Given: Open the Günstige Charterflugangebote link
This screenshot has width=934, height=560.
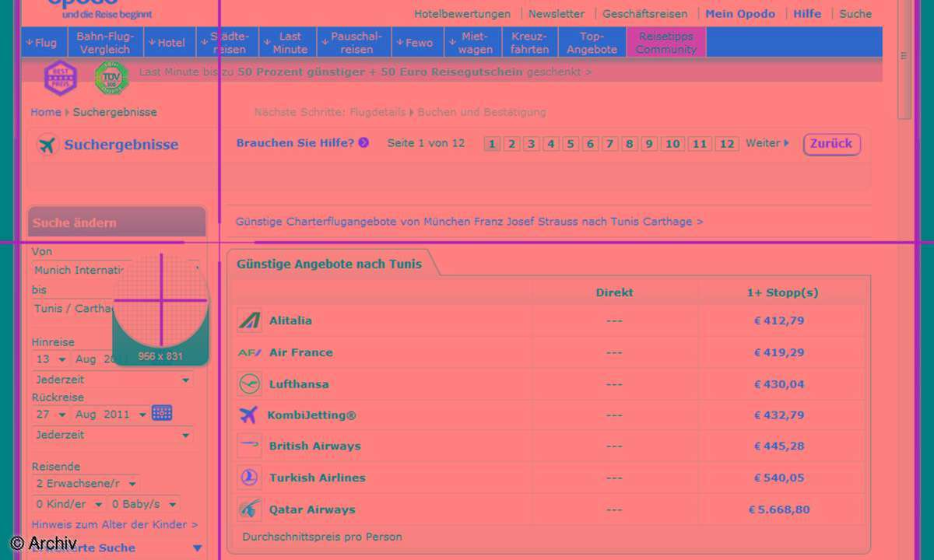Looking at the screenshot, I should (x=469, y=222).
